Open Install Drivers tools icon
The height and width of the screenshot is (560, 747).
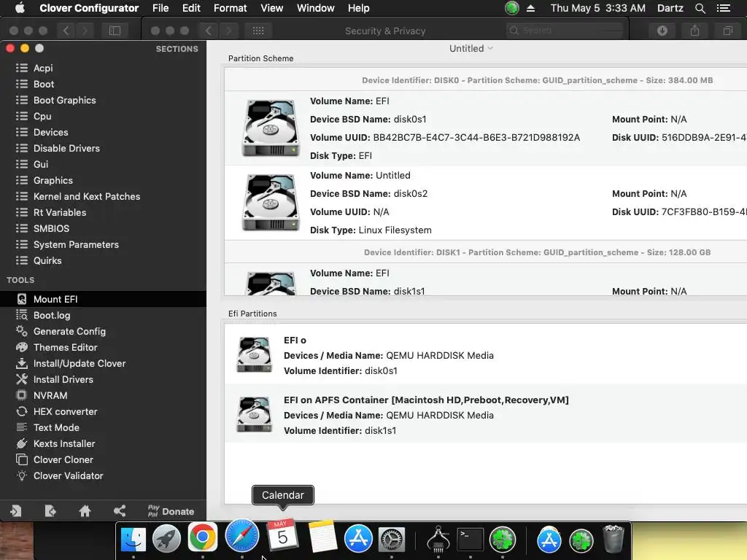[22, 379]
